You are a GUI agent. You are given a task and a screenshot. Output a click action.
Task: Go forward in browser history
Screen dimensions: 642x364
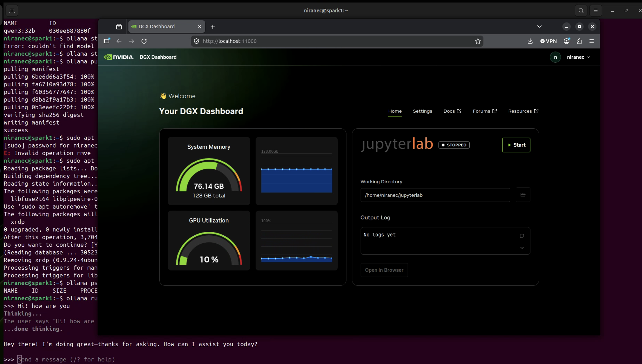point(131,41)
